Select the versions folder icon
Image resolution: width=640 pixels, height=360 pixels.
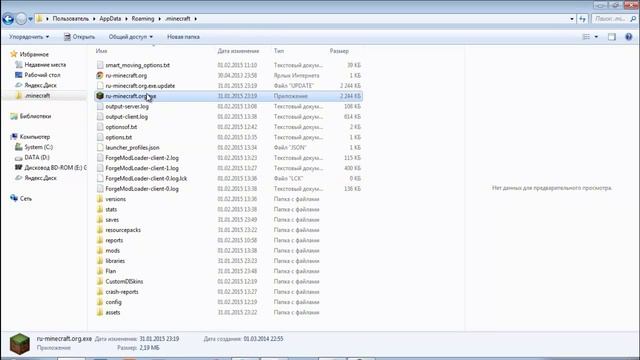point(100,199)
